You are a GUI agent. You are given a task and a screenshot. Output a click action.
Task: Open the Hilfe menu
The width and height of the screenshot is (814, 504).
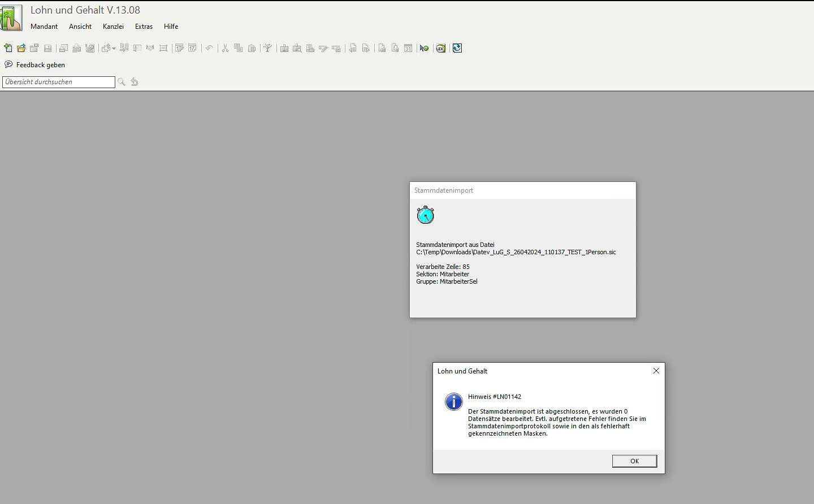[171, 27]
